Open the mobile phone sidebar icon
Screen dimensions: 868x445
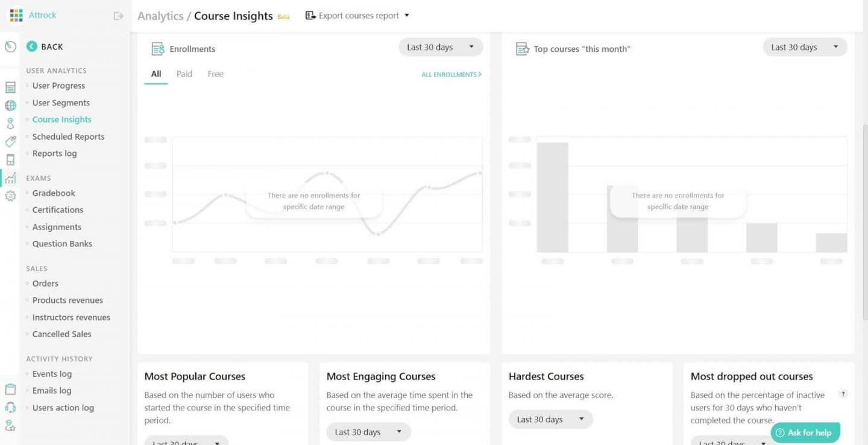point(10,160)
